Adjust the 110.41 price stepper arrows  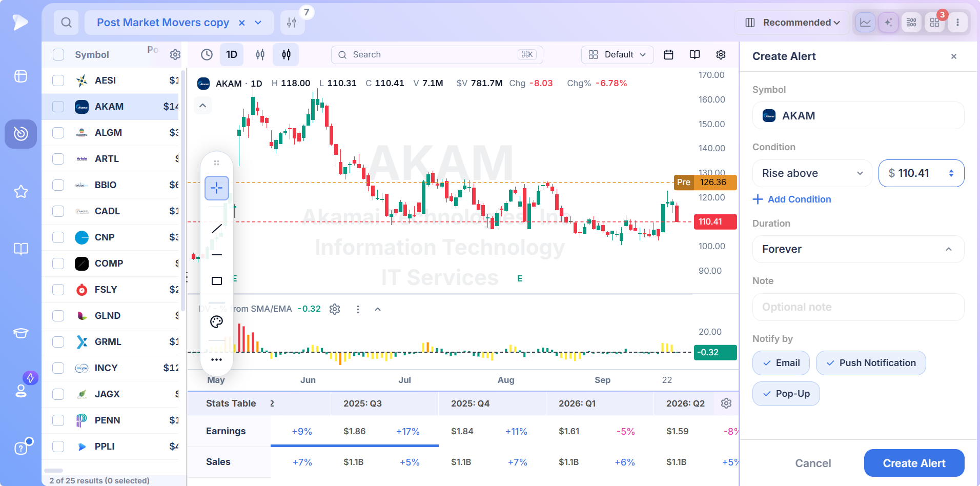coord(951,173)
